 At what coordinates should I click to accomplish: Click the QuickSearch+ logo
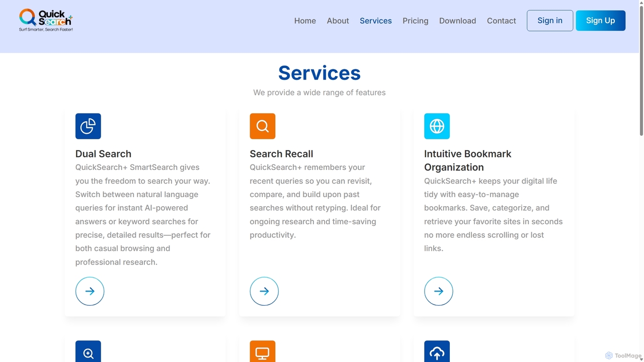[x=46, y=20]
